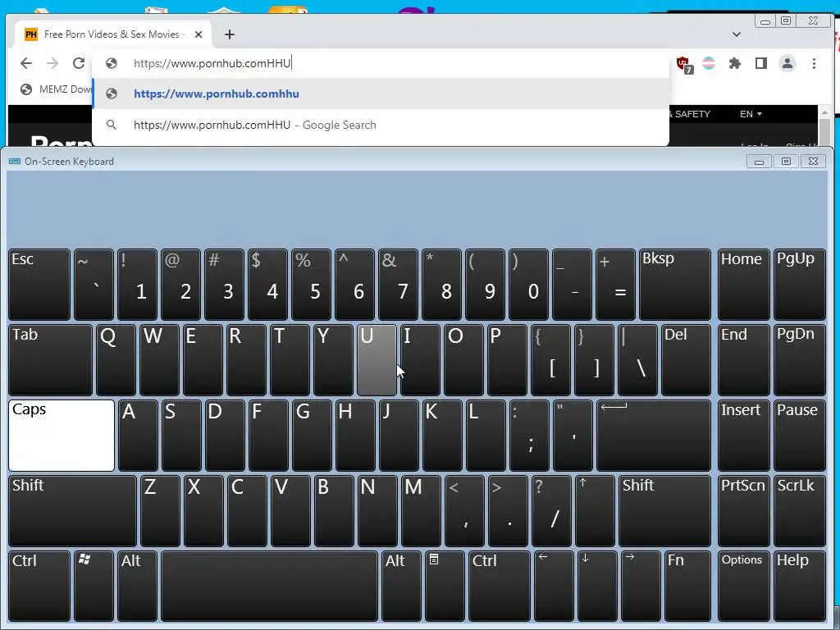
Task: Click the semicolon colon key
Action: click(529, 435)
